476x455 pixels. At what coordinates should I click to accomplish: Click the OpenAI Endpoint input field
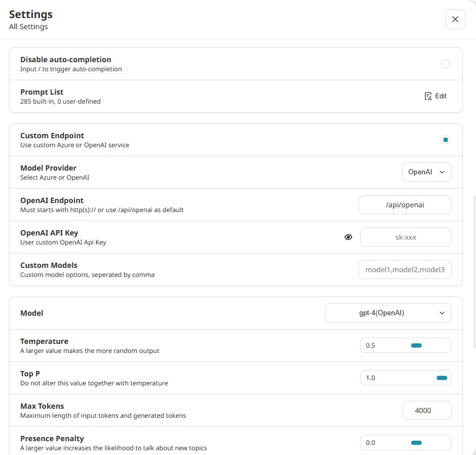405,205
